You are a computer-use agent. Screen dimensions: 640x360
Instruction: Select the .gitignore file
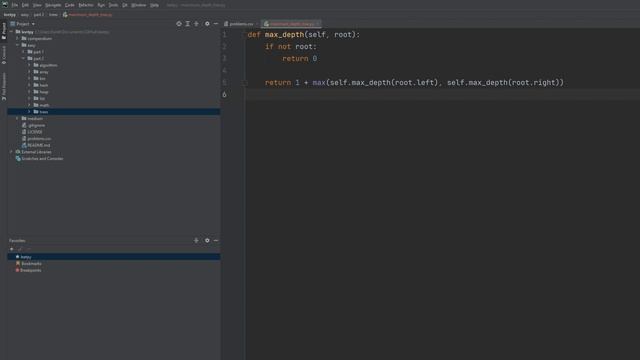pyautogui.click(x=33, y=125)
